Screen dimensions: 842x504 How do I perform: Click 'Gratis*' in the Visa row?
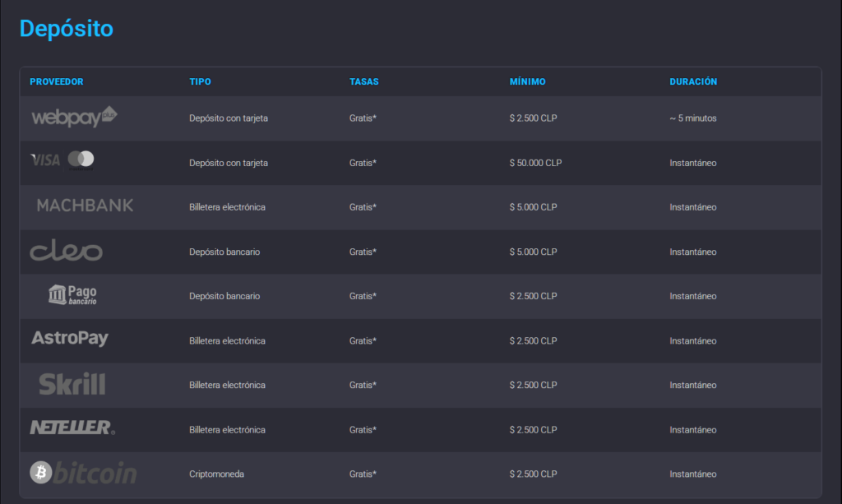click(x=363, y=163)
